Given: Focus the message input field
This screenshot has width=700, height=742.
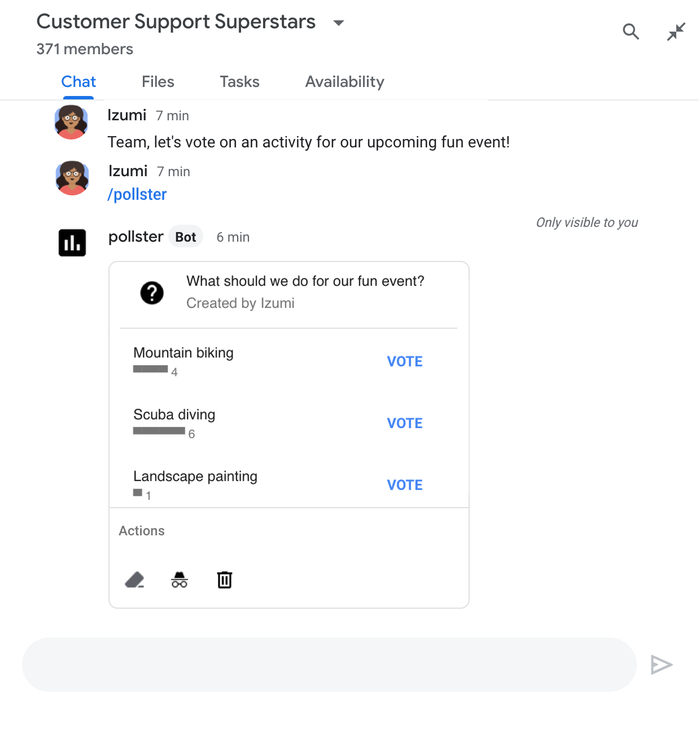Looking at the screenshot, I should click(x=329, y=665).
